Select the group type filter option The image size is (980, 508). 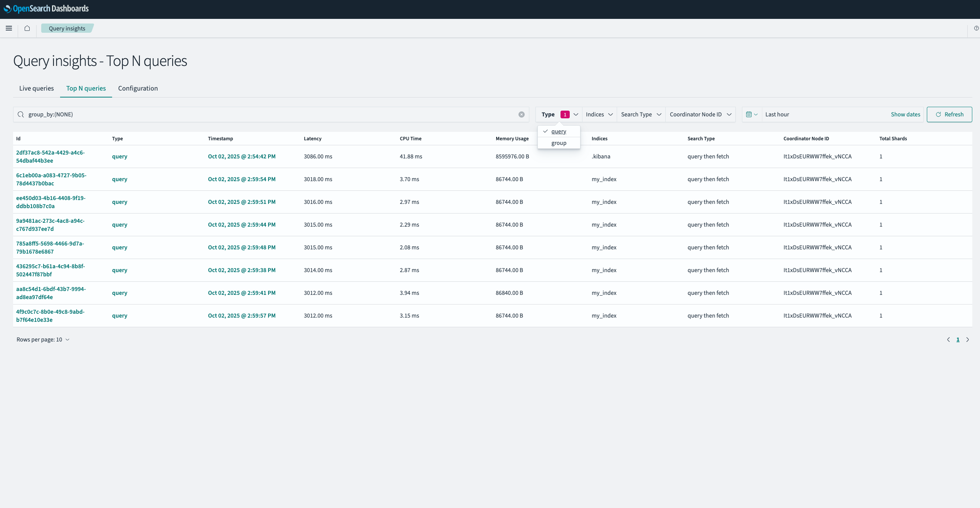559,143
